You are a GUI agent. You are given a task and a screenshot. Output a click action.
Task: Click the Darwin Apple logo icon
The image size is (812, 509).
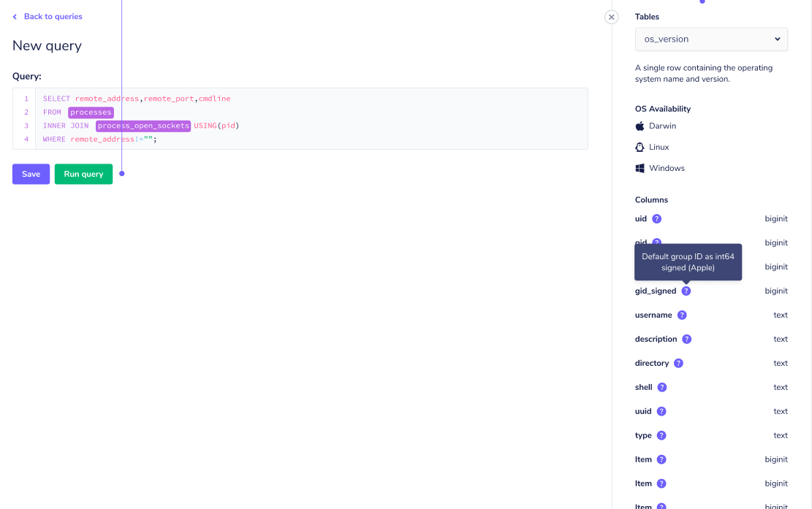click(x=640, y=126)
